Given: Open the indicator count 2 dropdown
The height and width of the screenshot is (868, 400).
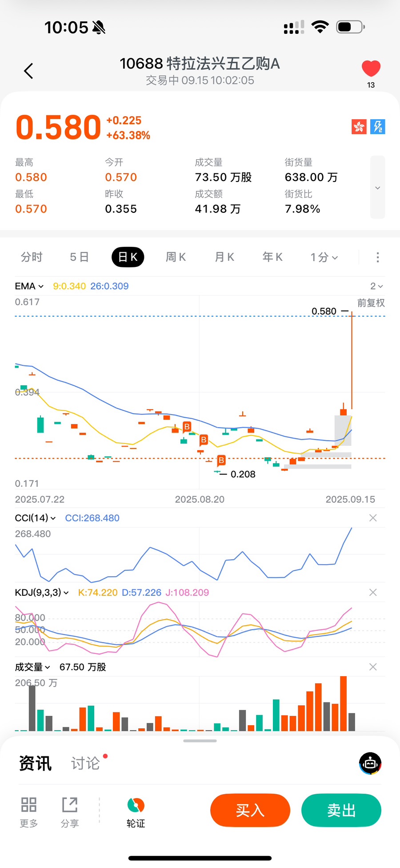Looking at the screenshot, I should [376, 286].
